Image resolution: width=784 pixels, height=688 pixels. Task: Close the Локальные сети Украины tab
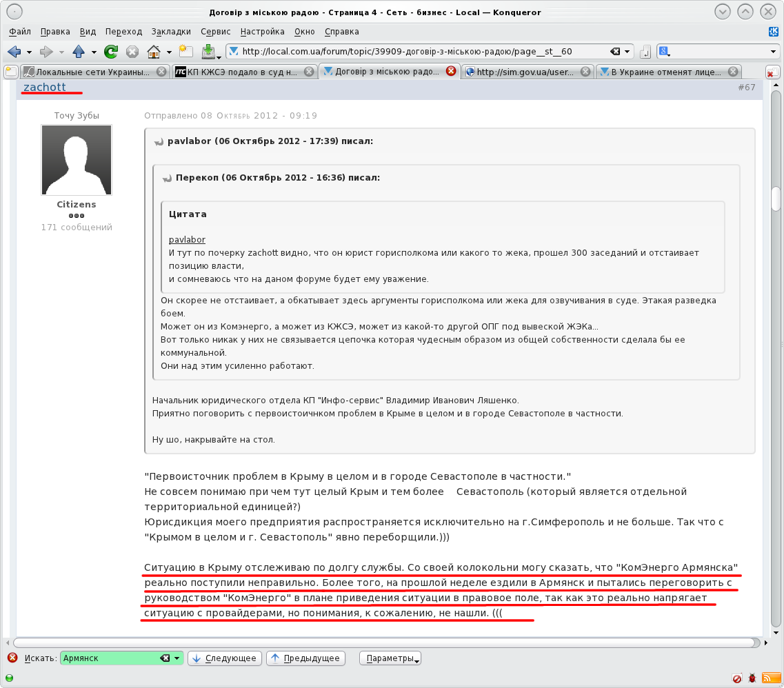161,72
